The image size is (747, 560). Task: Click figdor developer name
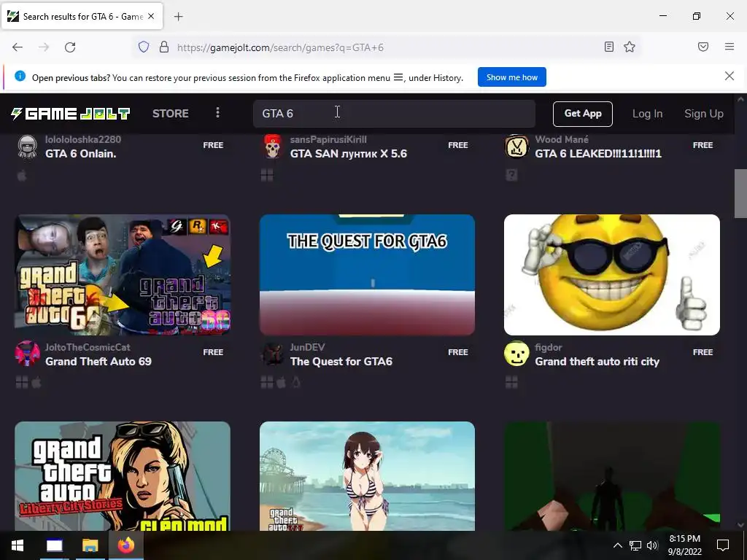(549, 348)
